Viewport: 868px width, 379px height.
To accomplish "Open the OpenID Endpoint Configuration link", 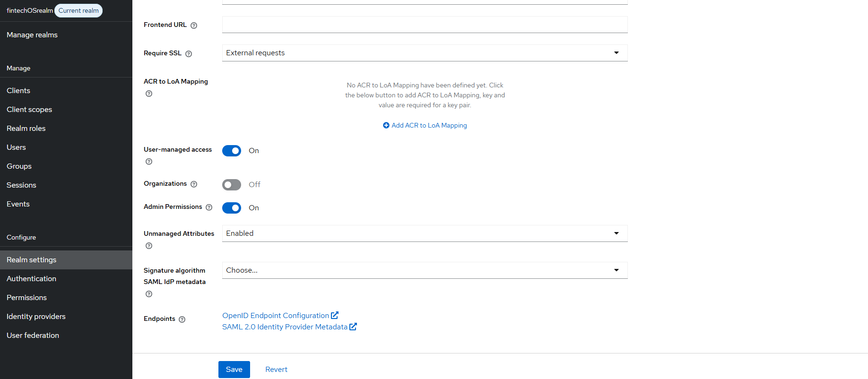I will click(276, 316).
